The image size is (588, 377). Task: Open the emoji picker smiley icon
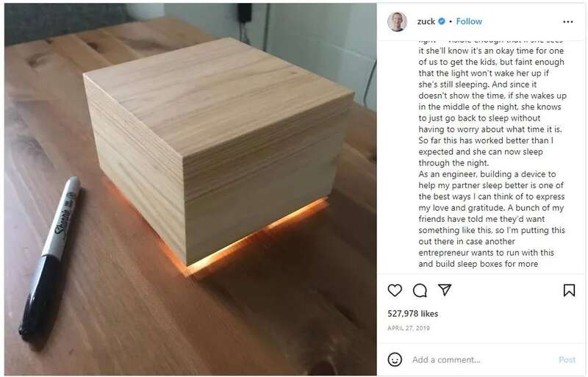tap(395, 359)
